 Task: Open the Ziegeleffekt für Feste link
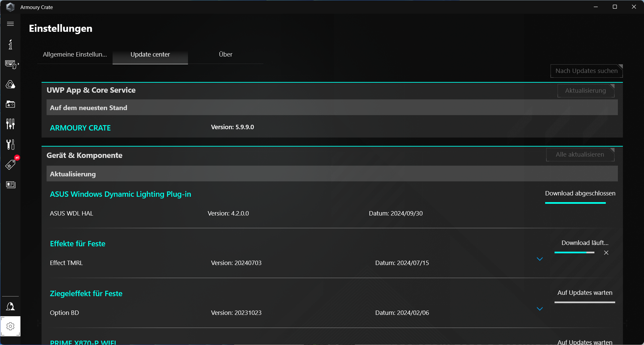coord(86,293)
